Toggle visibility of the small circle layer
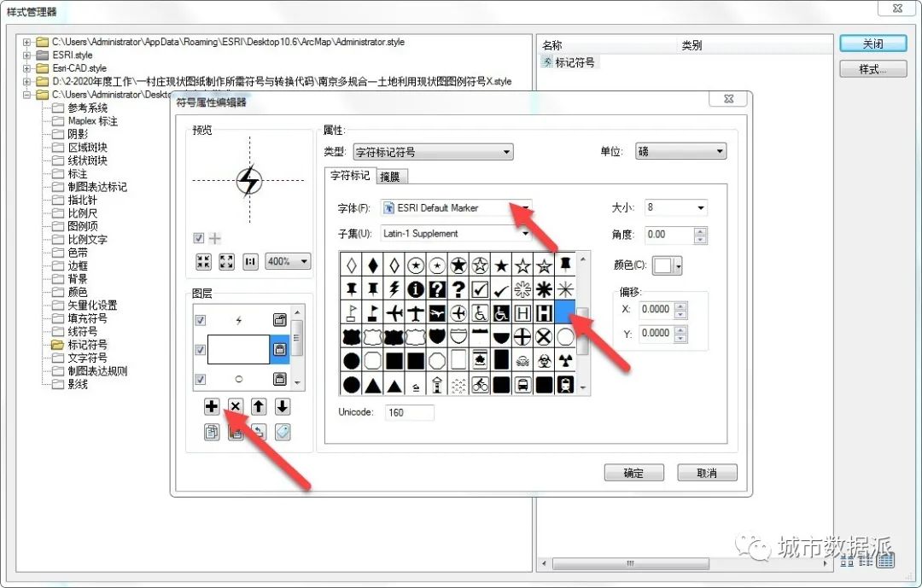This screenshot has height=588, width=922. pyautogui.click(x=201, y=379)
